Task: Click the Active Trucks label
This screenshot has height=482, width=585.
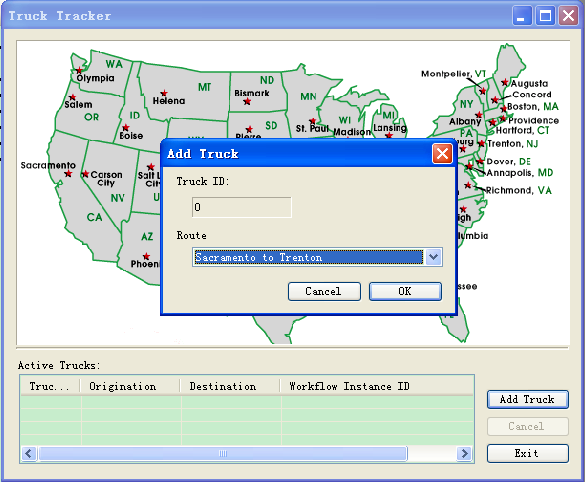Action: click(x=59, y=365)
